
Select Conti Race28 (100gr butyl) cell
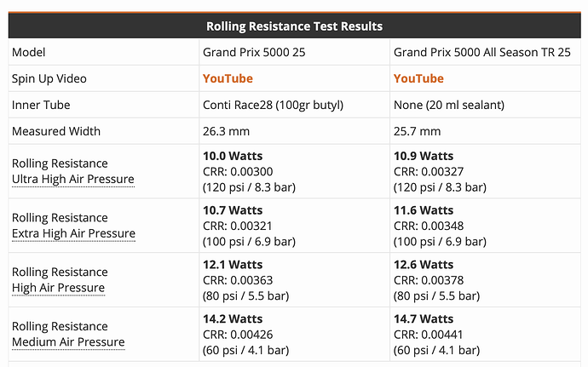[273, 105]
